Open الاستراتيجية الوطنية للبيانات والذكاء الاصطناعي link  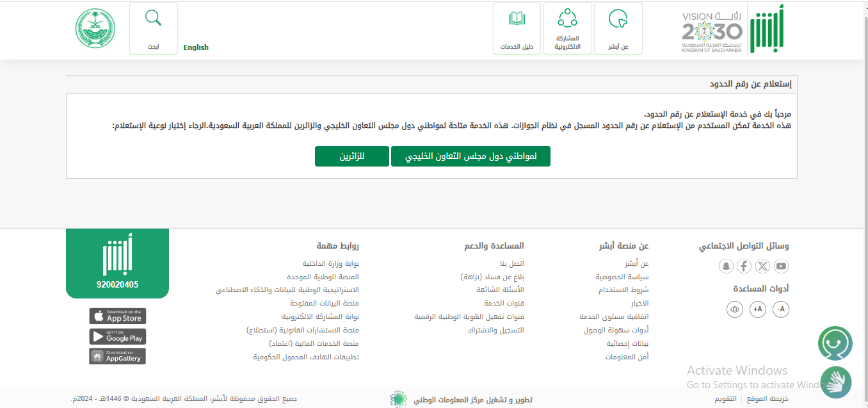click(x=287, y=290)
